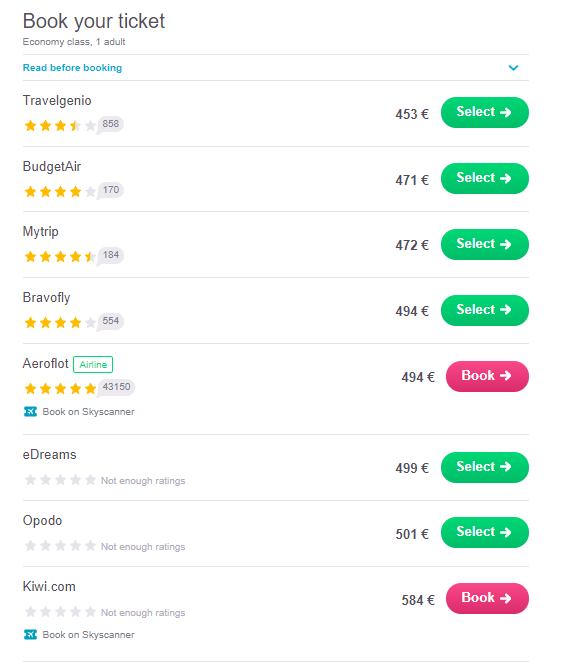Select the eDreams 499 € offer
Screen dimensions: 561x666
click(485, 467)
